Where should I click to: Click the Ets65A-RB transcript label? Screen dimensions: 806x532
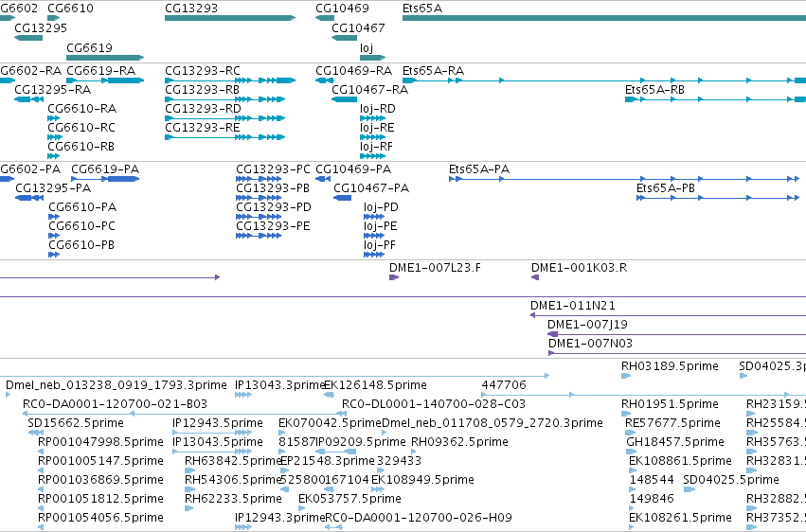(654, 89)
